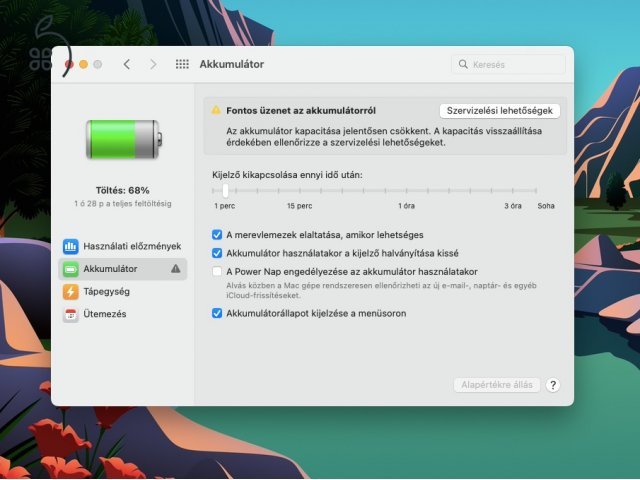Set display-off slider to 3 óra
The image size is (640, 480).
[x=513, y=191]
